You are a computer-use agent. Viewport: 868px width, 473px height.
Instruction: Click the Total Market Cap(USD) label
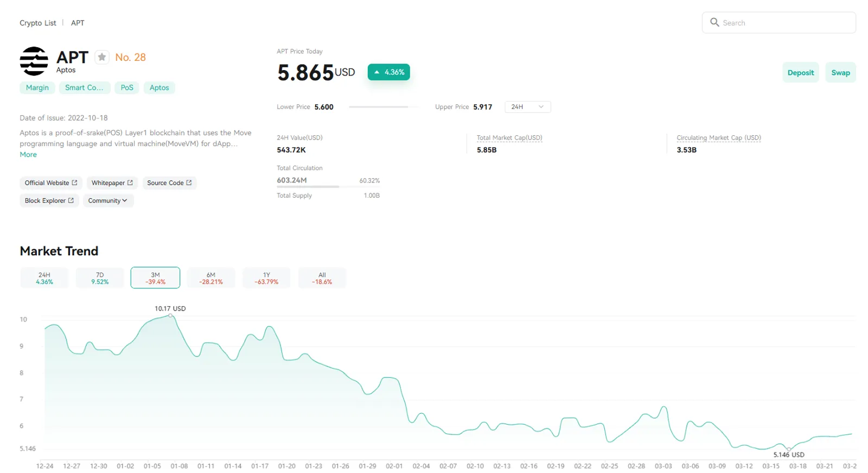tap(509, 138)
